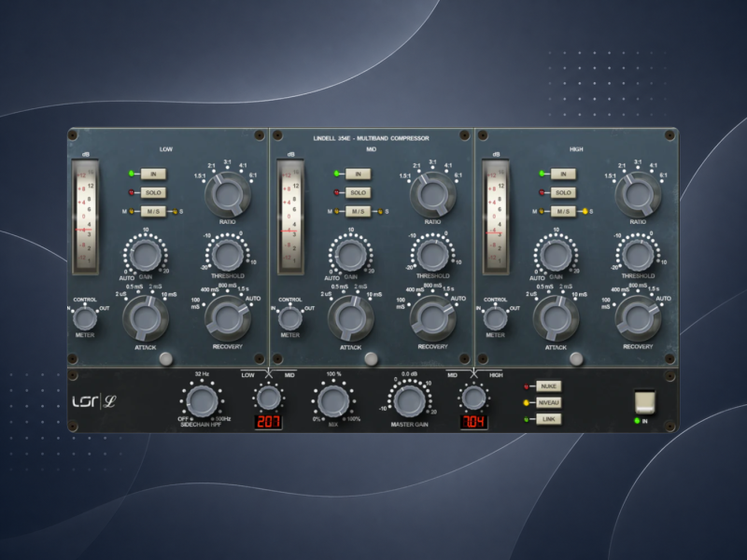Click the LOW band METER control knob
Image resolution: width=747 pixels, height=560 pixels.
[85, 318]
